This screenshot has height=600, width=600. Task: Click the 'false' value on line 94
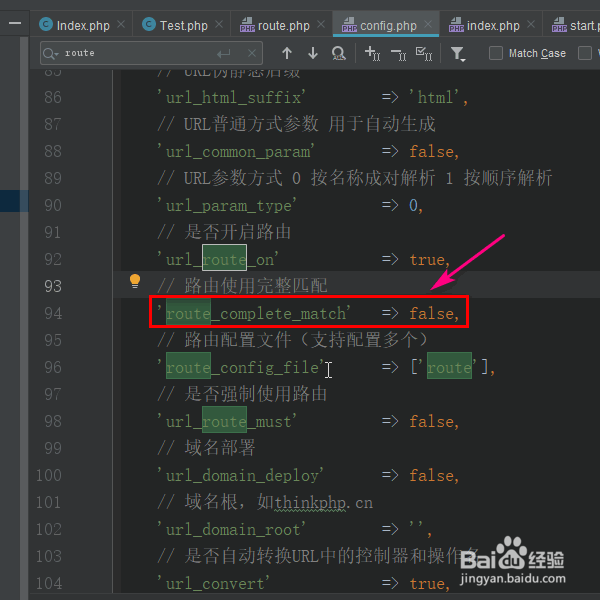pyautogui.click(x=432, y=314)
